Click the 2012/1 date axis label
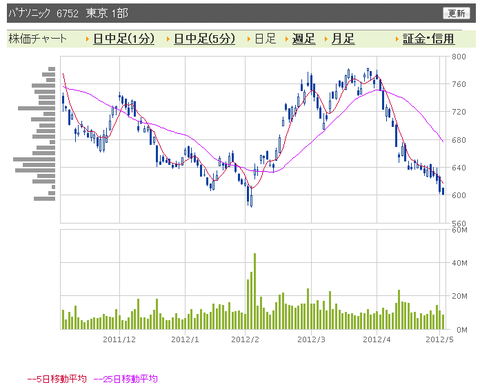480x385 pixels. point(185,340)
